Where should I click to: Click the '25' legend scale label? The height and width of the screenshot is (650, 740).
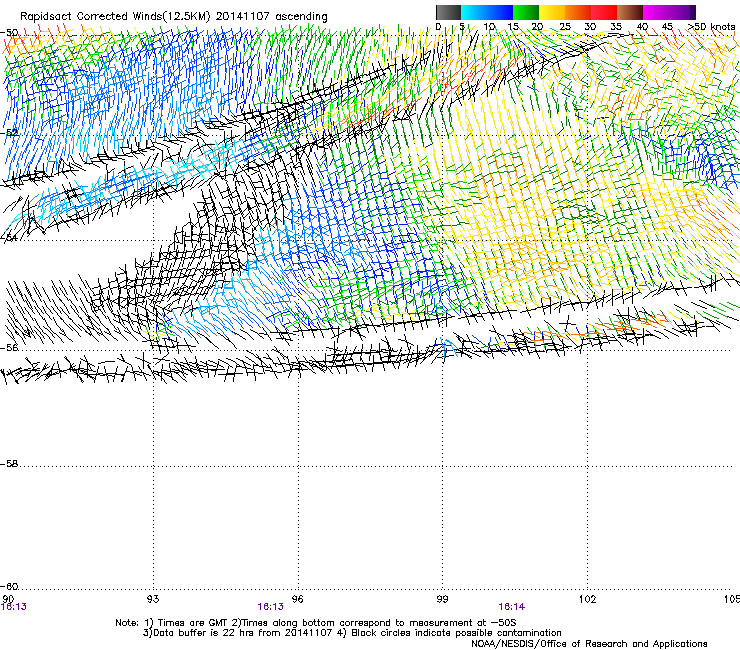click(x=565, y=26)
